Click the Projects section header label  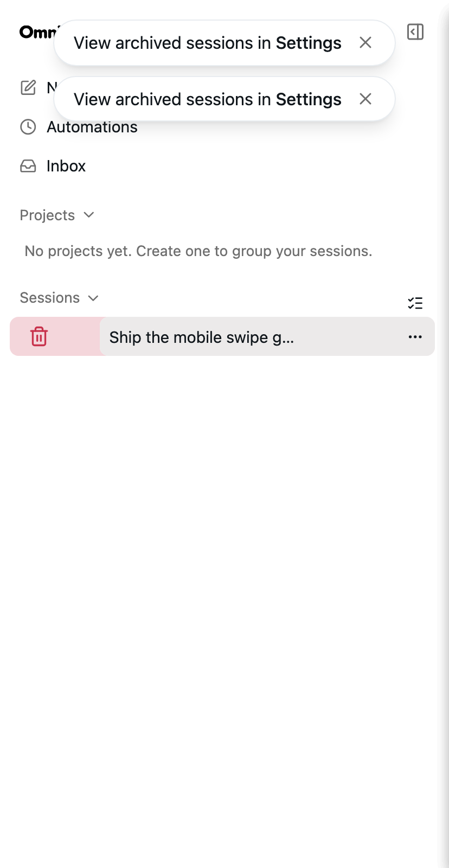(47, 215)
